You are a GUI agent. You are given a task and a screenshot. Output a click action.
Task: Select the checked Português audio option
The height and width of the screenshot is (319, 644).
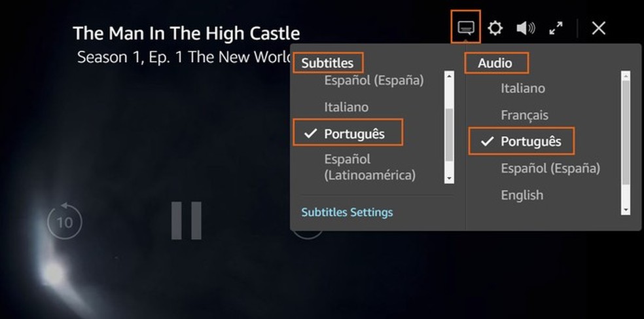coord(531,141)
